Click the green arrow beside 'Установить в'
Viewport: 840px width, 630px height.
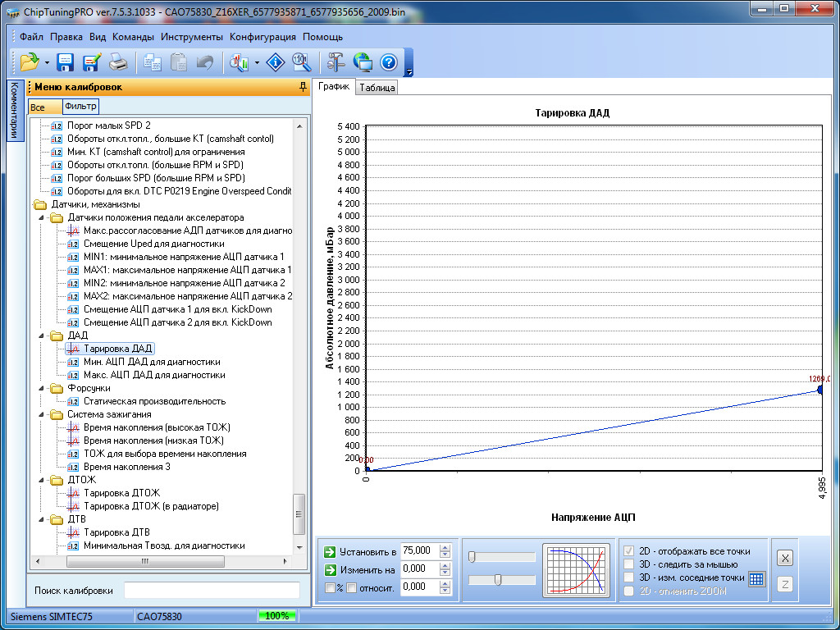(x=330, y=552)
